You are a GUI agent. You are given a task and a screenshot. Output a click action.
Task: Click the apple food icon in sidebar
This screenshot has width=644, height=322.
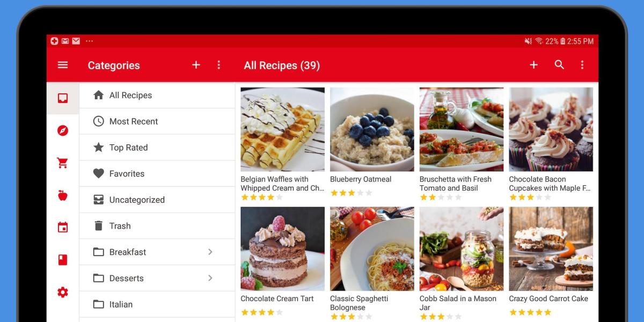(x=63, y=195)
